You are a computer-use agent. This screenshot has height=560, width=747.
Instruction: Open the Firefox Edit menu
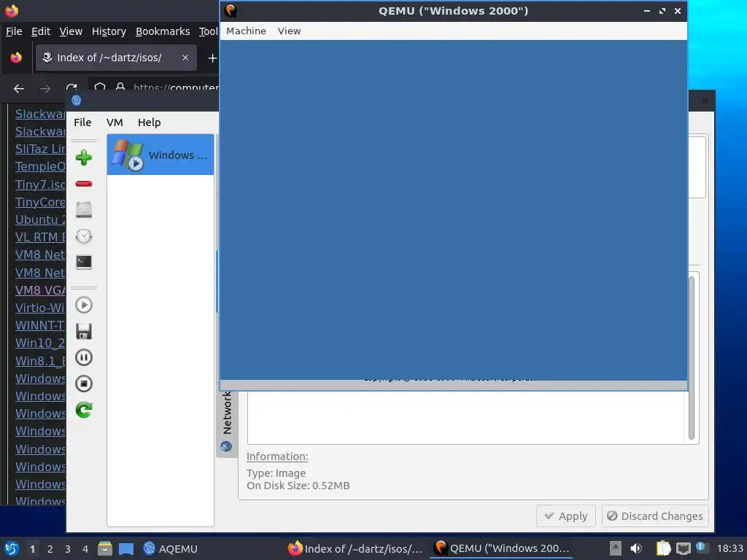(x=41, y=31)
